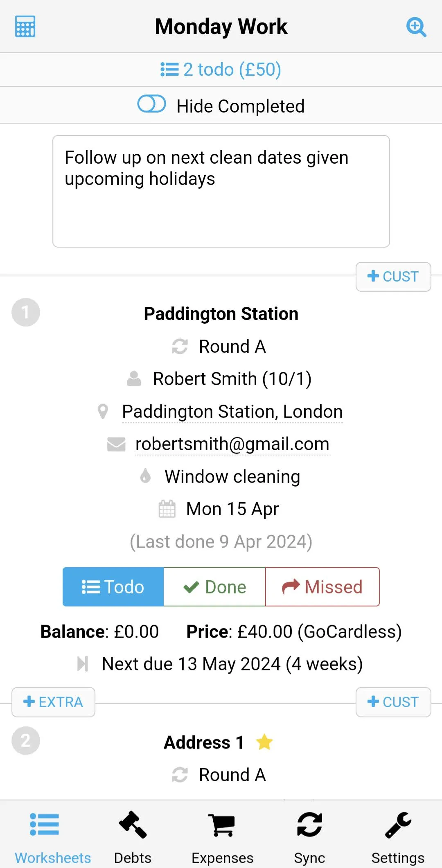
Task: Set Paddington Station job to Todo
Action: click(x=113, y=587)
